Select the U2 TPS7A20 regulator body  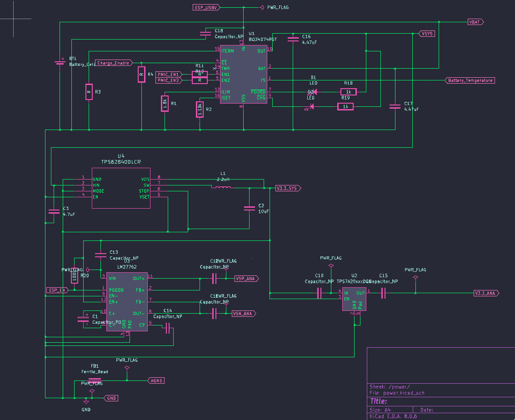(354, 299)
